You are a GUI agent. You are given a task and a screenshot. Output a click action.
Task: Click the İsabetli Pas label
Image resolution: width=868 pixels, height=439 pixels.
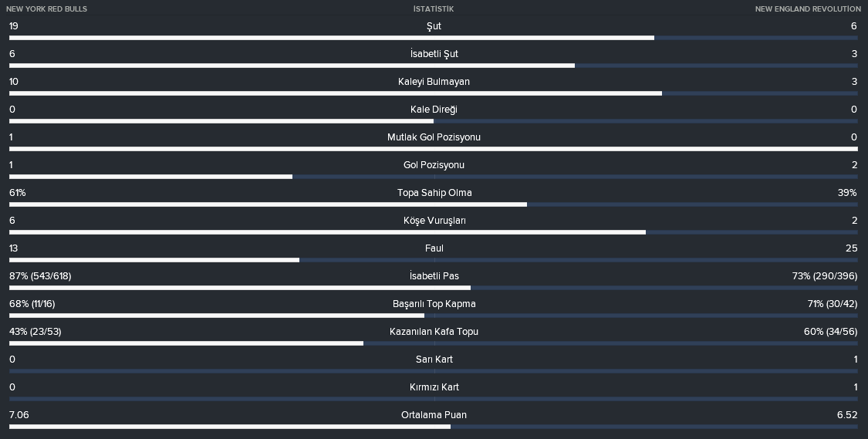(434, 276)
